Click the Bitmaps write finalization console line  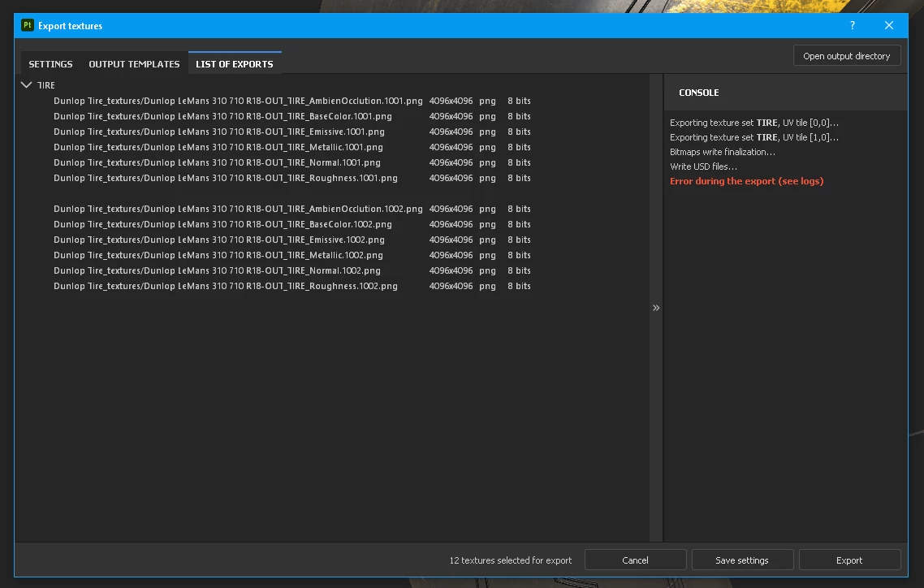pyautogui.click(x=723, y=152)
